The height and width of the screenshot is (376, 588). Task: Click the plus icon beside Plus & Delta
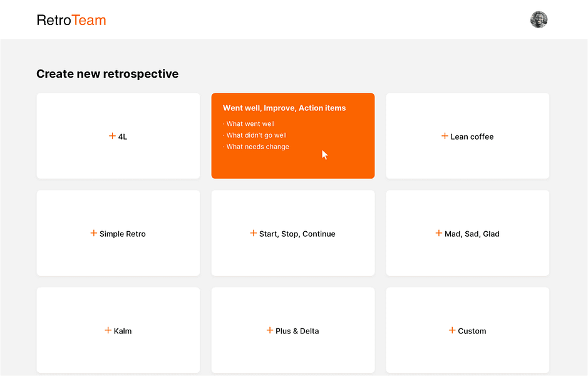click(x=270, y=330)
